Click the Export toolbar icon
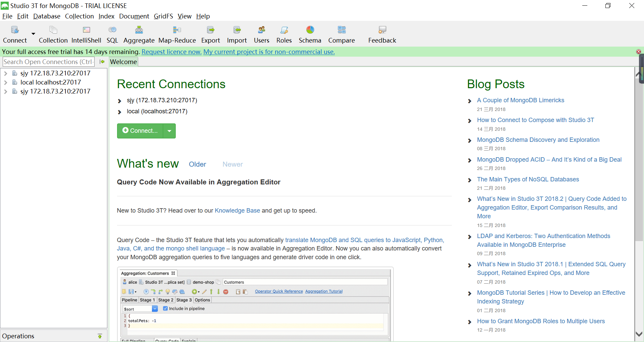Screen dimensions: 644x342 click(211, 35)
